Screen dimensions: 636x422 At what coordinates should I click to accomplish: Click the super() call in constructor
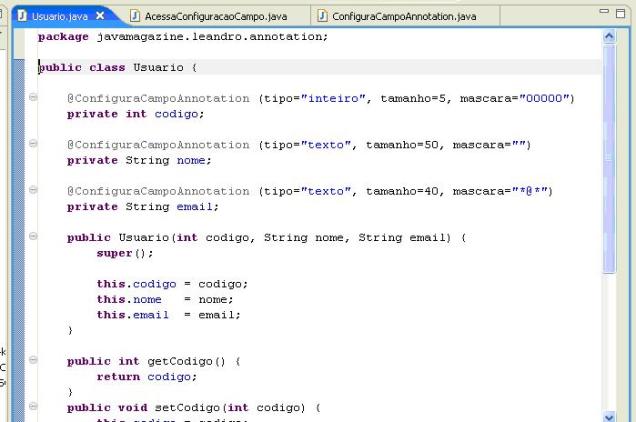point(113,253)
